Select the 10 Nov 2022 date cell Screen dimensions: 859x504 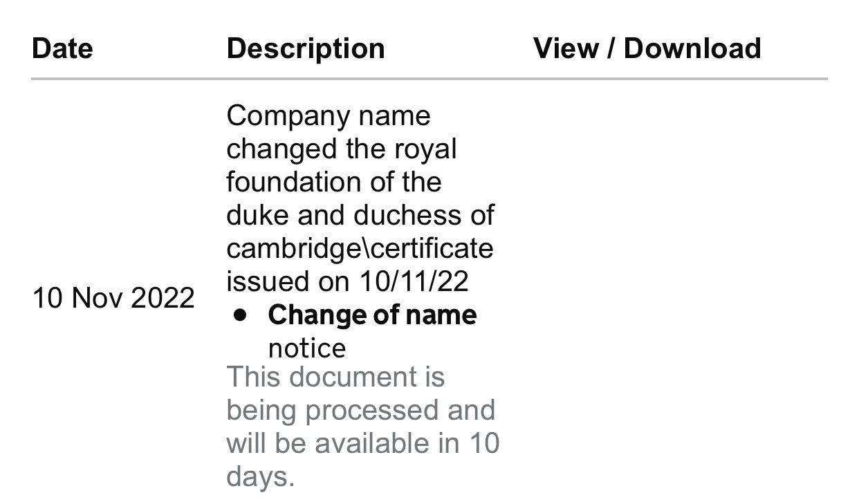[113, 299]
